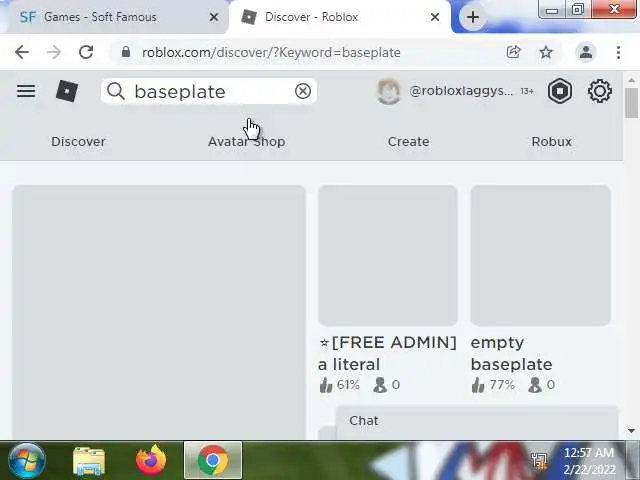Viewport: 640px width, 480px height.
Task: Open the Chrome profile icon
Action: (586, 52)
